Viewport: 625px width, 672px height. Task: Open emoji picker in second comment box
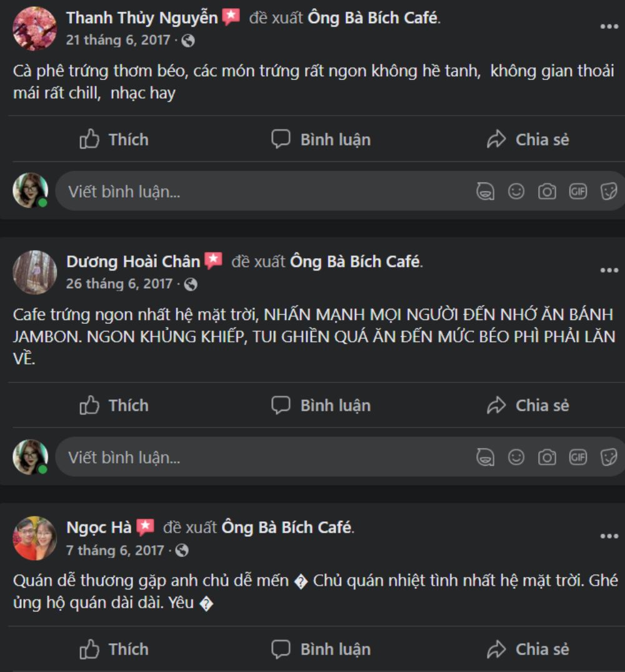[x=516, y=458]
